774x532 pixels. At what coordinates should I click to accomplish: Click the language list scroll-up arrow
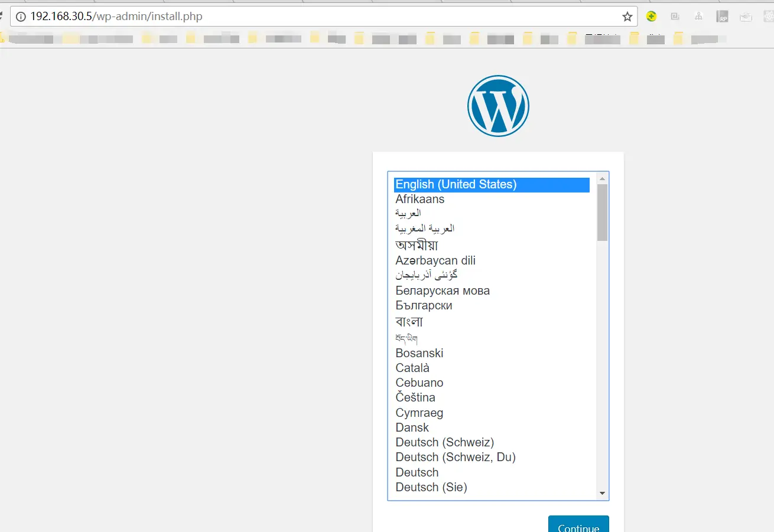[x=602, y=178]
